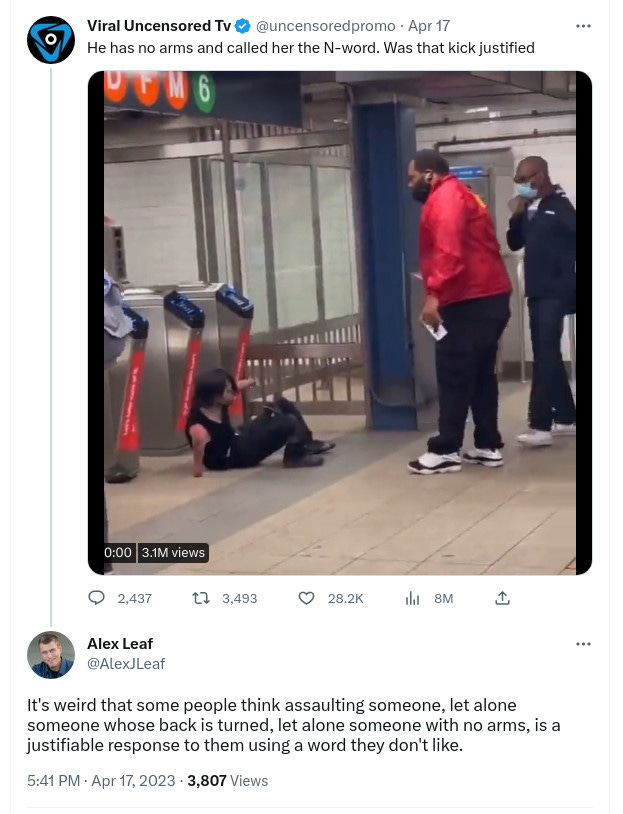Image resolution: width=623 pixels, height=814 pixels.
Task: Click the 0:00 video time indicator
Action: pos(118,552)
